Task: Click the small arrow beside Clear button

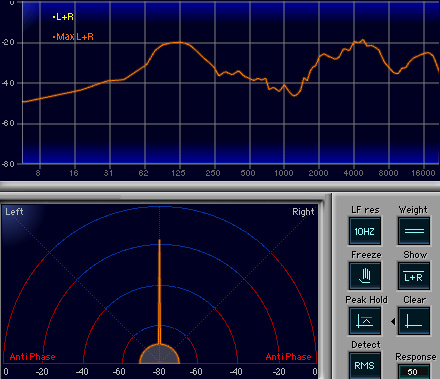Action: (393, 321)
